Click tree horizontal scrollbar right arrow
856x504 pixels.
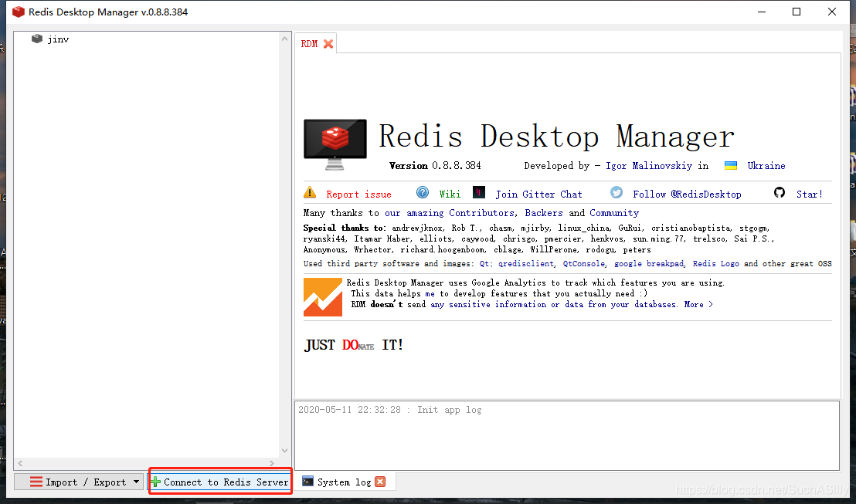272,464
